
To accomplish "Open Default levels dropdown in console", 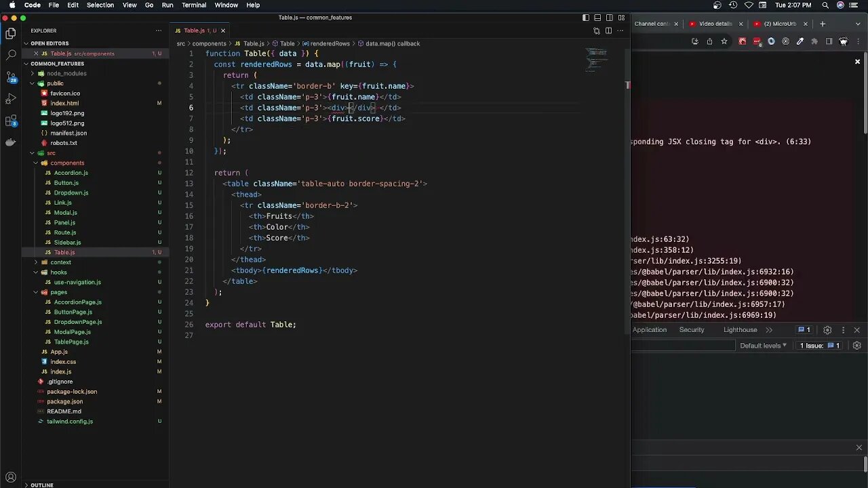I will click(x=764, y=346).
